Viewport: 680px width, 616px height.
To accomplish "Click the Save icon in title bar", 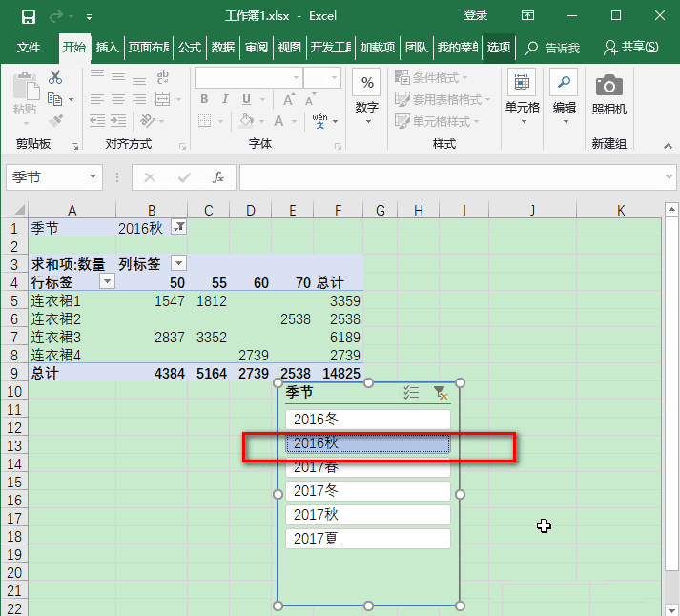I will (28, 16).
